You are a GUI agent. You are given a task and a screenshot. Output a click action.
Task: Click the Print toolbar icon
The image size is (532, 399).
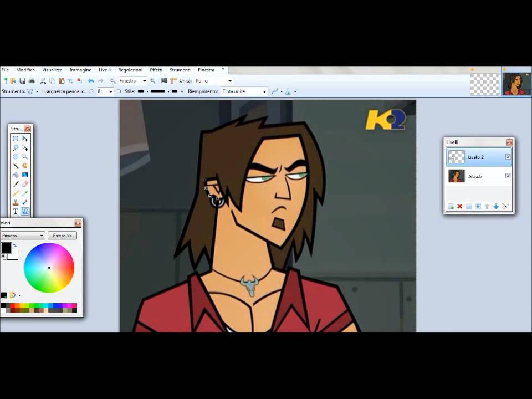(x=32, y=81)
